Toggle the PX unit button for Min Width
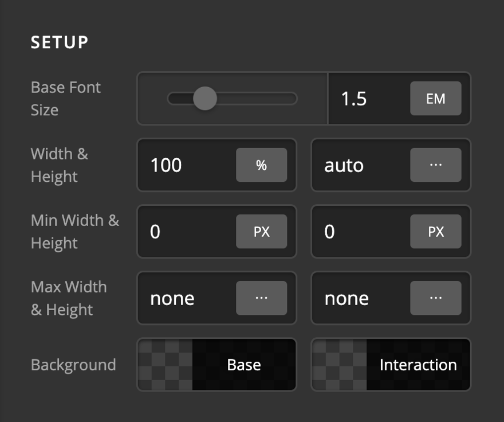This screenshot has height=422, width=504. click(261, 232)
